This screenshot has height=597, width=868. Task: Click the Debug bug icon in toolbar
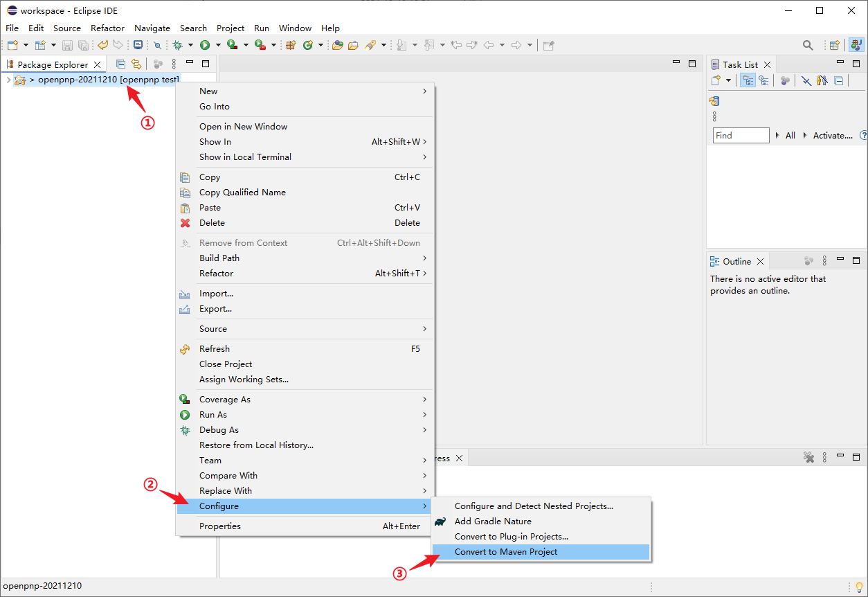tap(178, 45)
